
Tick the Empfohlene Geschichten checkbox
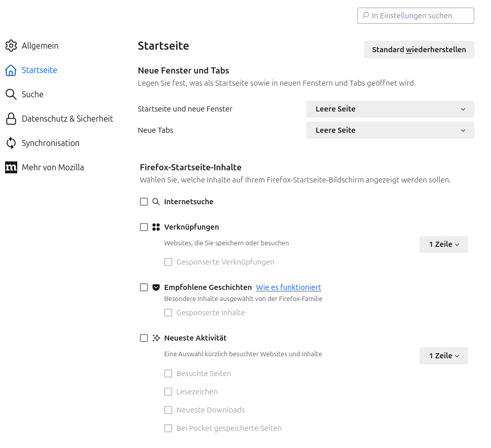tap(144, 287)
